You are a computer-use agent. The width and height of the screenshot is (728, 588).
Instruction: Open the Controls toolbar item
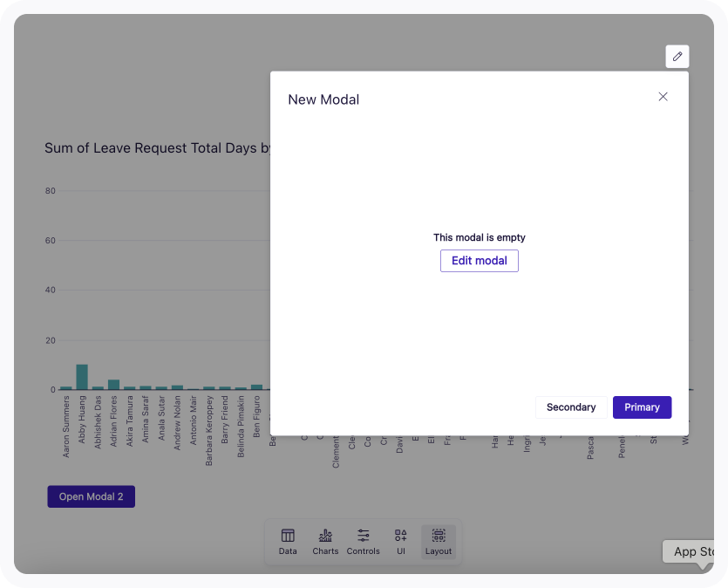click(x=363, y=542)
